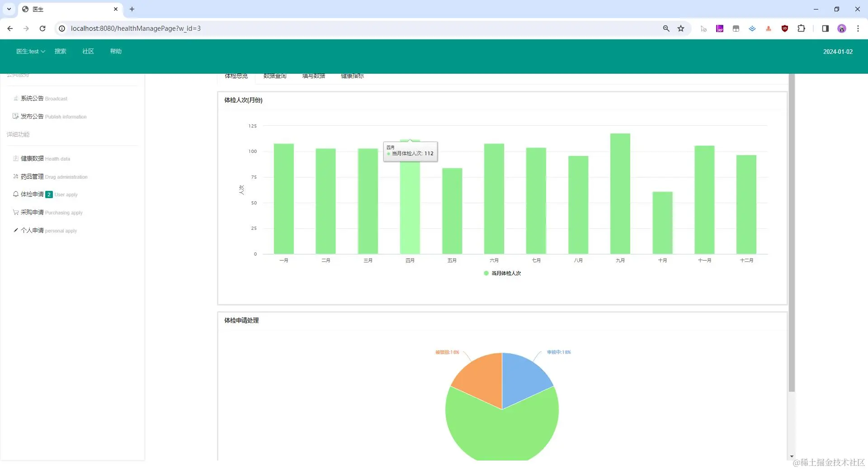The height and width of the screenshot is (470, 868).
Task: Toggle the 当月体检人次 chart legend
Action: click(x=502, y=273)
